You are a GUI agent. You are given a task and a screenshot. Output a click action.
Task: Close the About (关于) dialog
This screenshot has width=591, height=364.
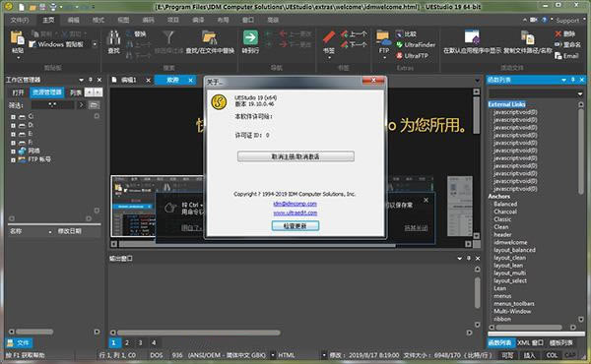click(x=373, y=80)
